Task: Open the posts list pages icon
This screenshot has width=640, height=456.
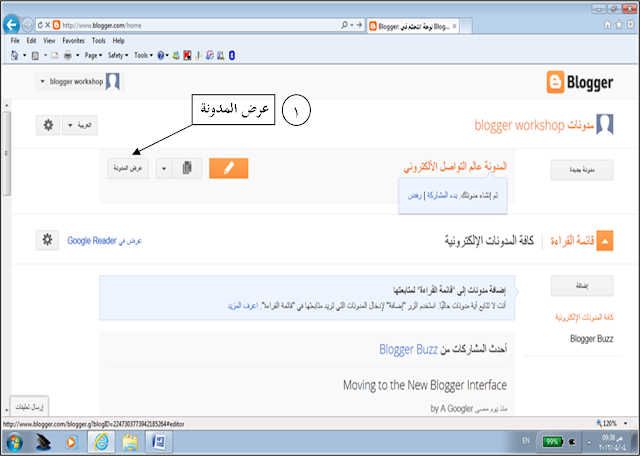Action: tap(187, 168)
